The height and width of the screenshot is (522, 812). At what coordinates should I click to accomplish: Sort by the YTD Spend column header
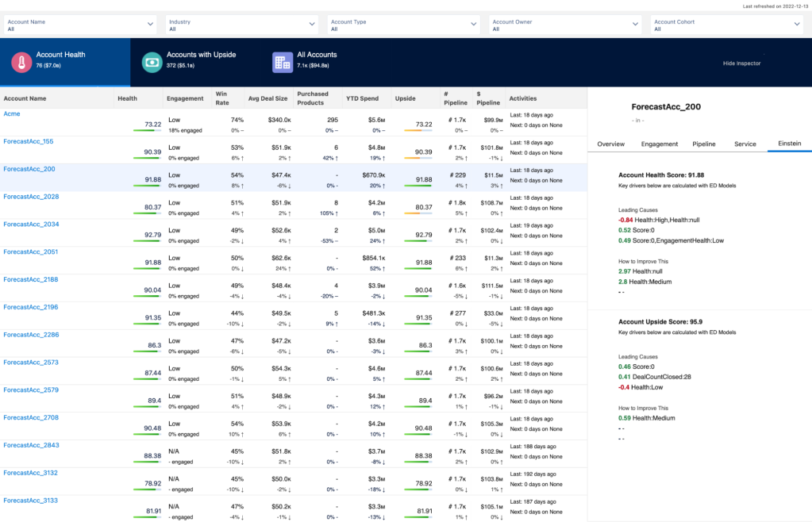pyautogui.click(x=364, y=98)
